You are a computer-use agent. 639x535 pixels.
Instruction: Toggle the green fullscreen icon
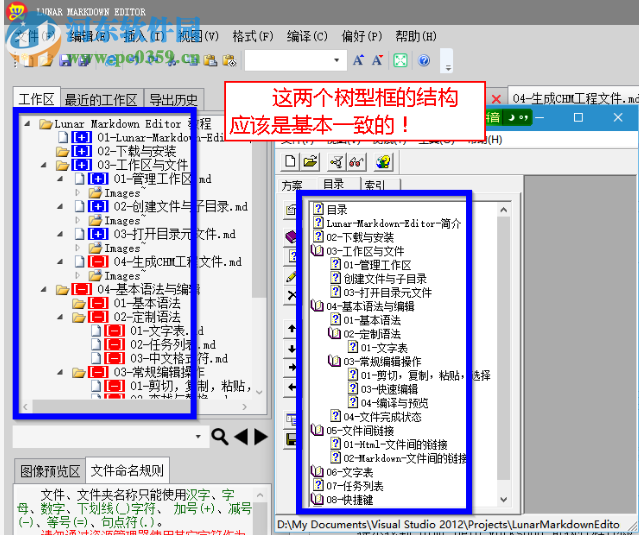coord(400,61)
